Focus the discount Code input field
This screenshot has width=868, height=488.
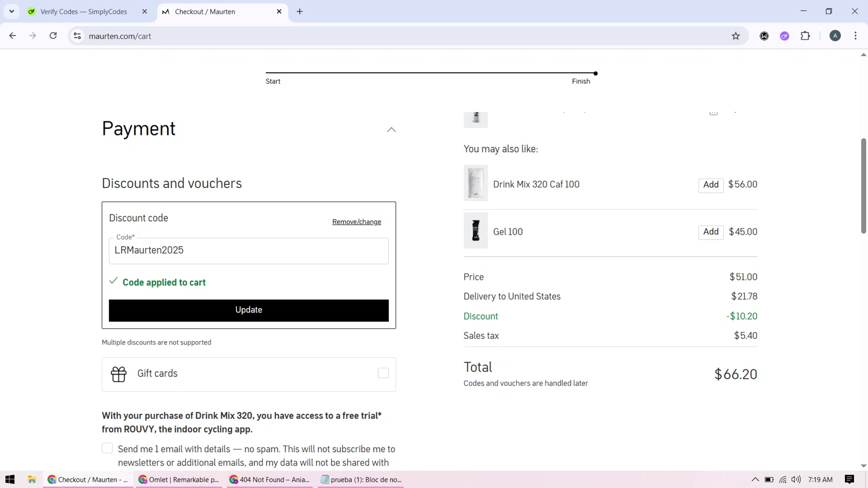pos(249,250)
